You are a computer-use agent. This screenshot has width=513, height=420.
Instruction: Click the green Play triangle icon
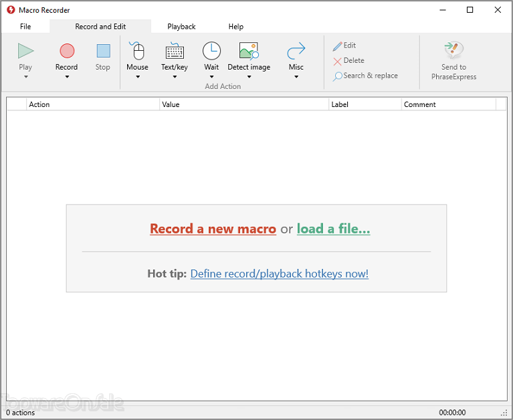click(26, 51)
